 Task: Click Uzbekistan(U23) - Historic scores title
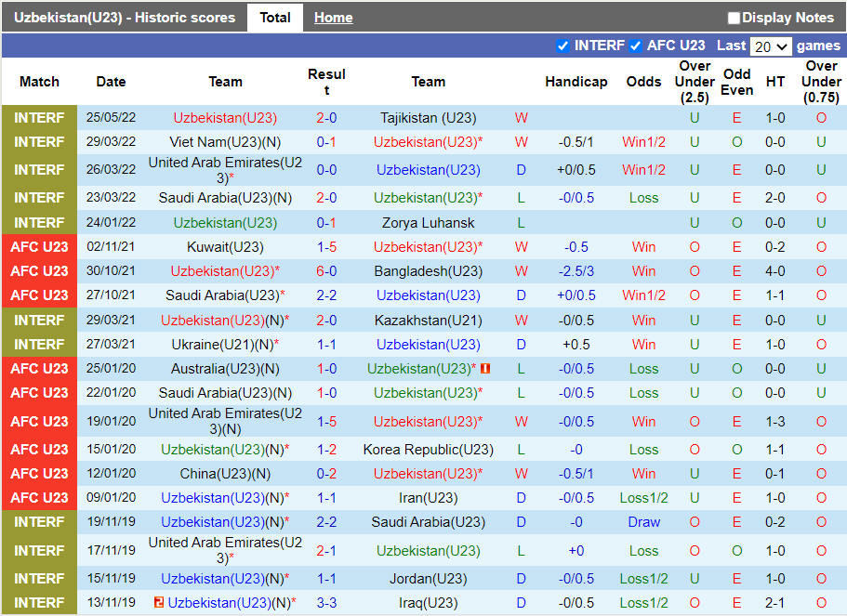coord(125,18)
